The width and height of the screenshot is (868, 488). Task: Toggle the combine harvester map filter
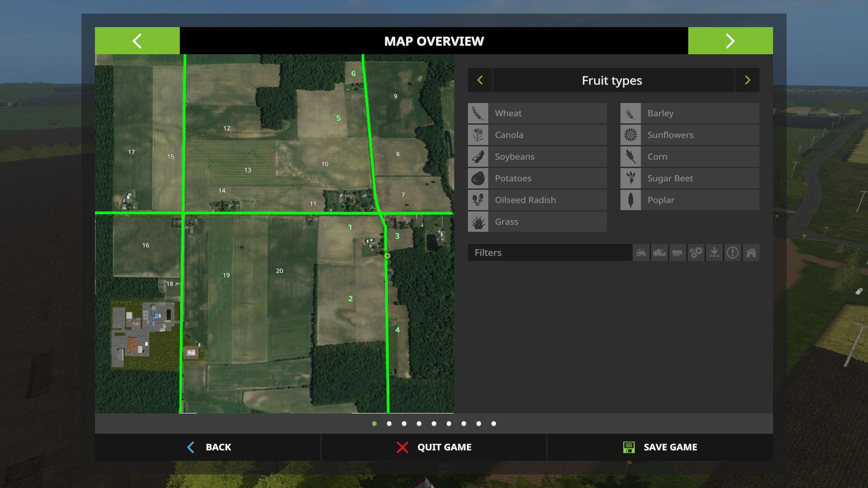pyautogui.click(x=660, y=253)
